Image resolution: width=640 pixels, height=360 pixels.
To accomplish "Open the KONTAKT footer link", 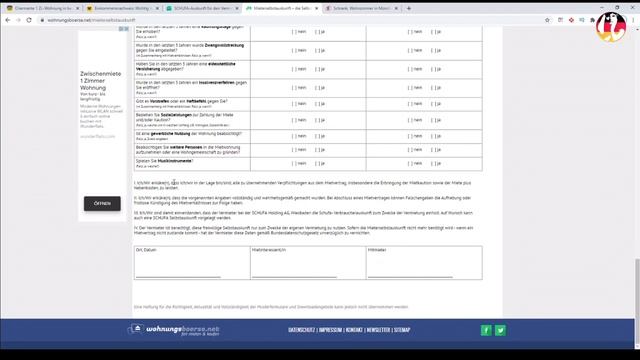I will tap(354, 330).
